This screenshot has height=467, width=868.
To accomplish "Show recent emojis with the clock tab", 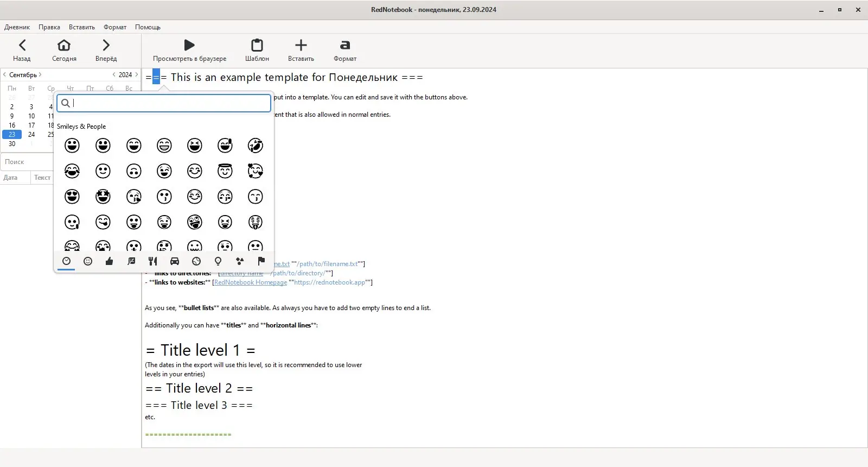I will 66,261.
